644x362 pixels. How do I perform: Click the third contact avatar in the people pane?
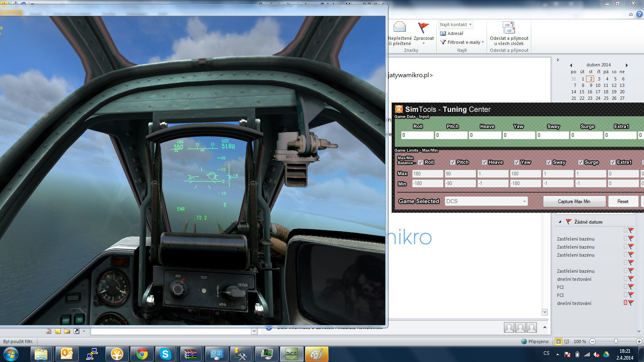(532, 327)
